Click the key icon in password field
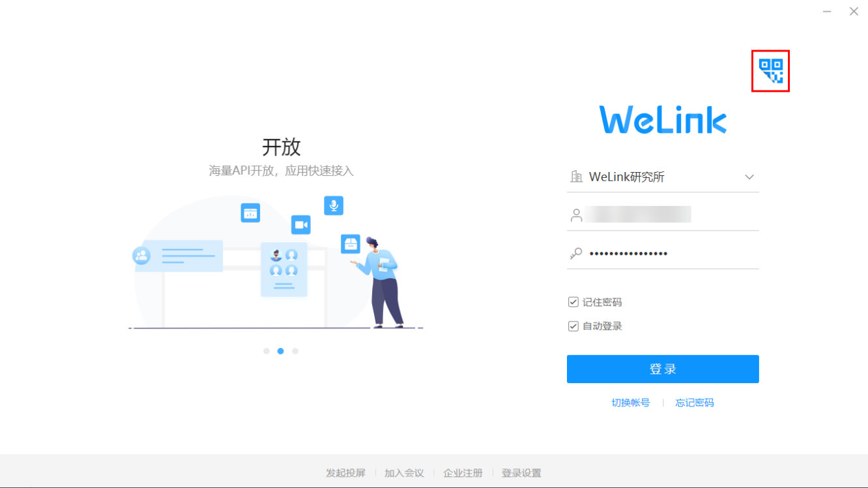The height and width of the screenshot is (488, 868). click(576, 253)
